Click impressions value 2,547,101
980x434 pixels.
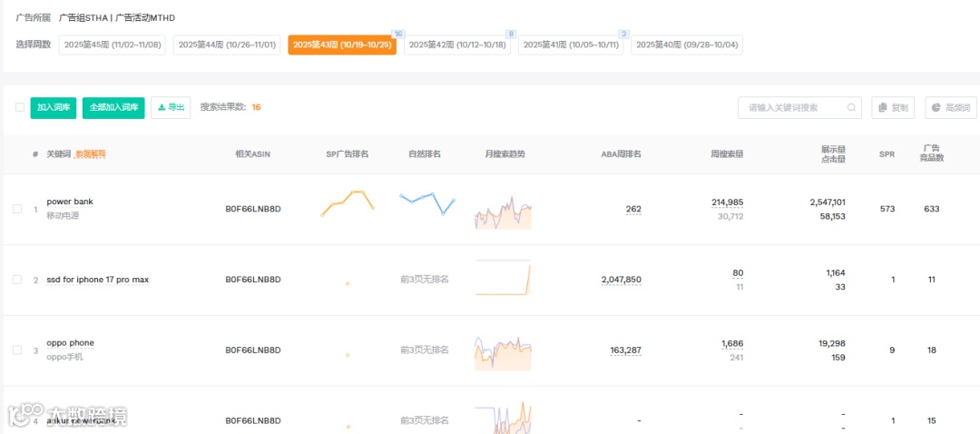[x=828, y=202]
